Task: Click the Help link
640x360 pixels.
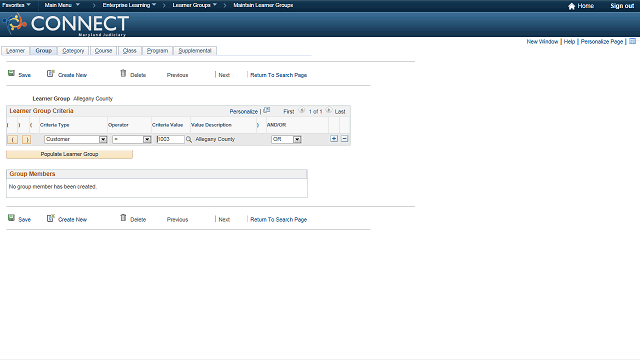Action: point(569,42)
